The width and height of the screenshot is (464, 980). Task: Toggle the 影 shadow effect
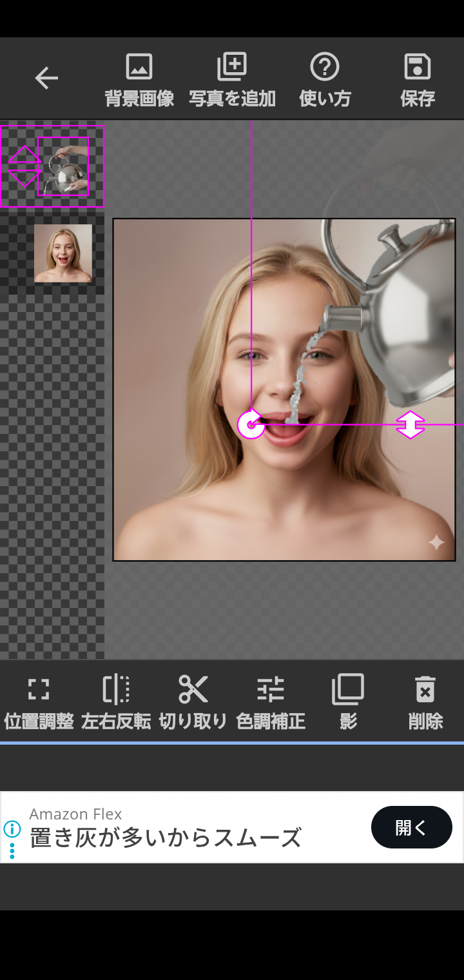348,703
